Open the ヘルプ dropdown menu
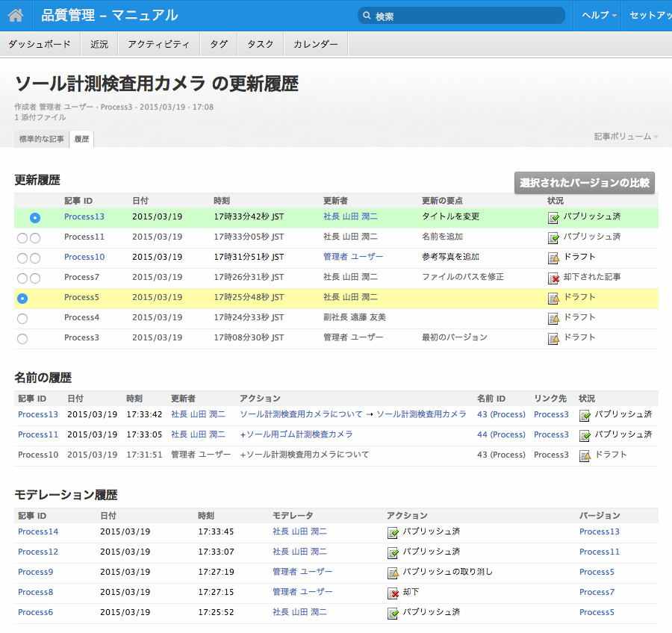Viewport: 672px width, 633px height. [599, 16]
